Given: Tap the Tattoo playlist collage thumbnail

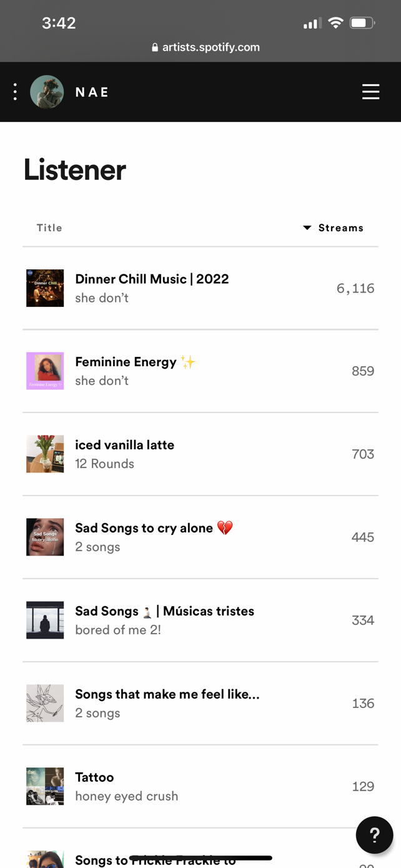Looking at the screenshot, I should pyautogui.click(x=45, y=786).
